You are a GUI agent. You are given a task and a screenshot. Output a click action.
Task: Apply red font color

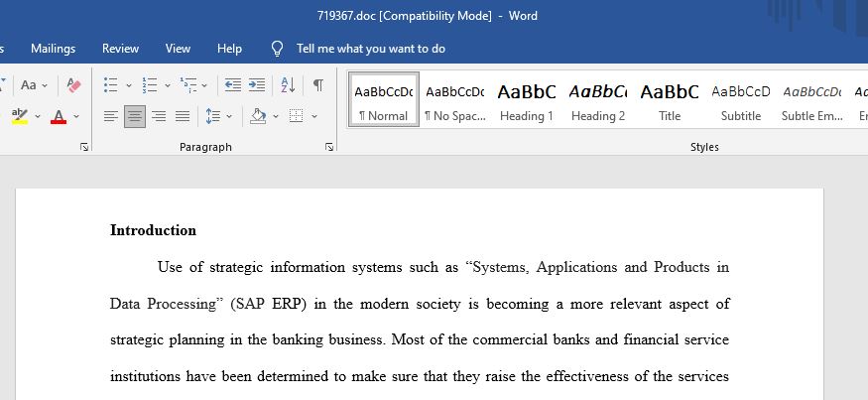tap(59, 116)
